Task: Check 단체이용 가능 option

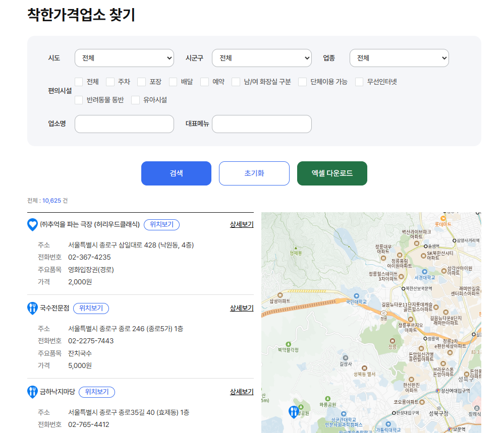Action: [x=302, y=82]
